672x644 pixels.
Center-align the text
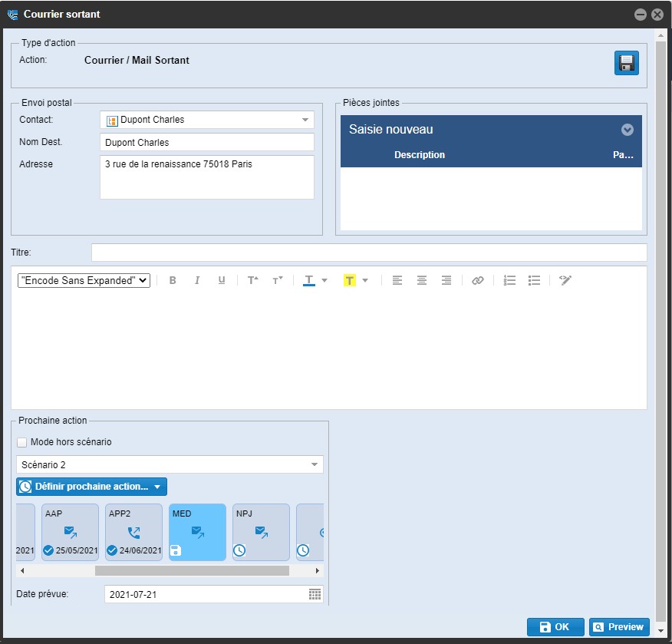(422, 281)
